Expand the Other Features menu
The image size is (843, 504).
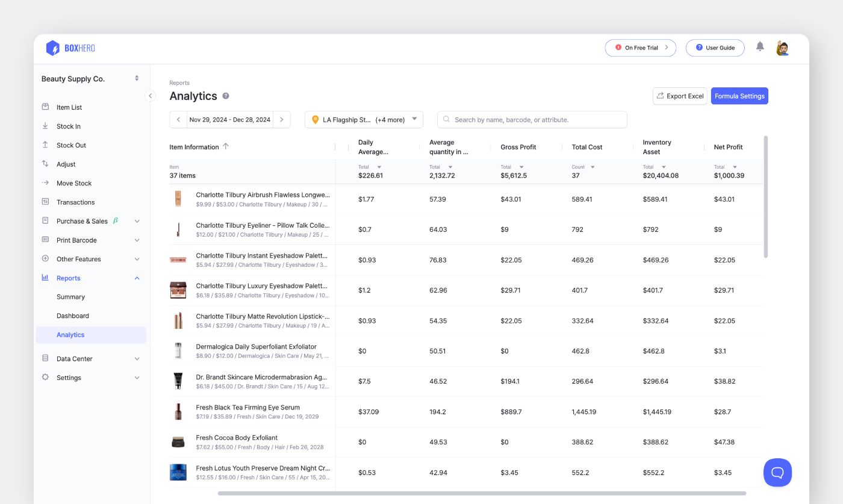[137, 259]
